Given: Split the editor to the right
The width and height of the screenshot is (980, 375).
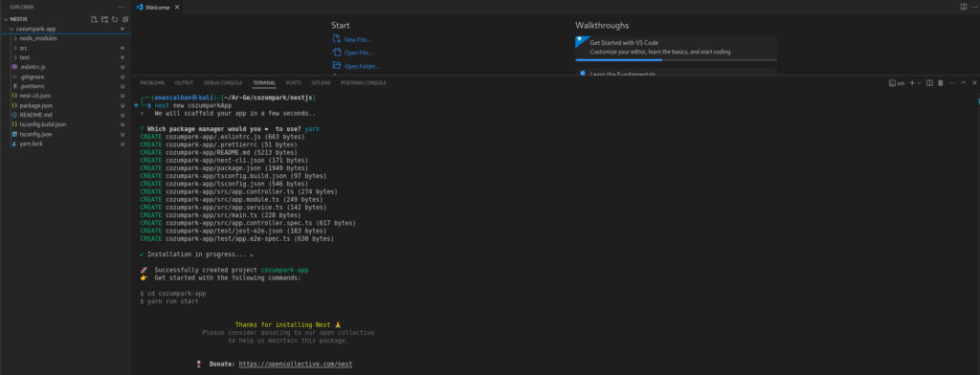Looking at the screenshot, I should (x=963, y=7).
